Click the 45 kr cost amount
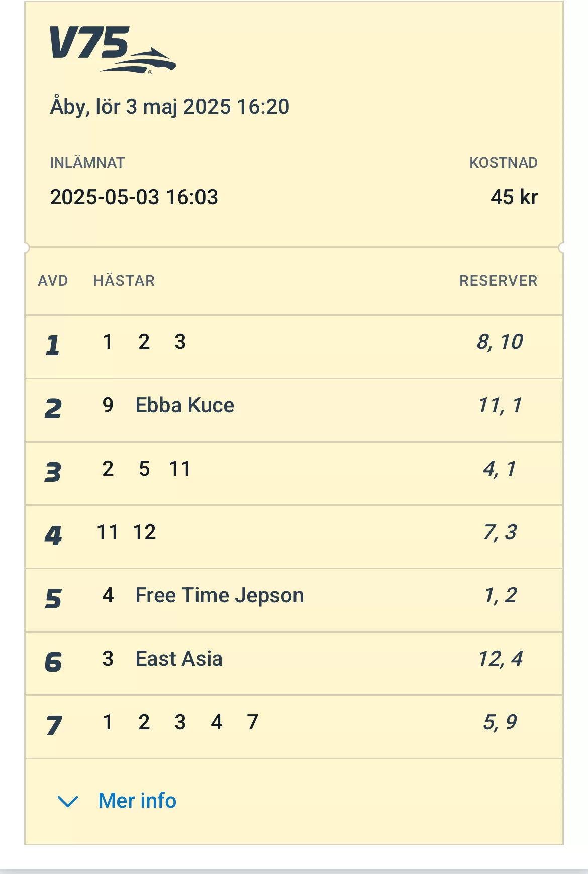 (x=514, y=197)
